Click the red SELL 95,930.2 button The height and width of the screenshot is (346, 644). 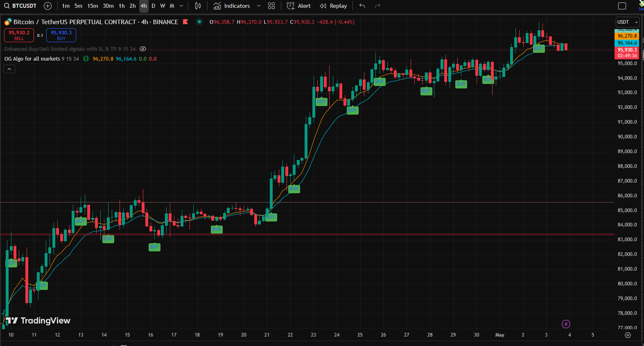[19, 35]
